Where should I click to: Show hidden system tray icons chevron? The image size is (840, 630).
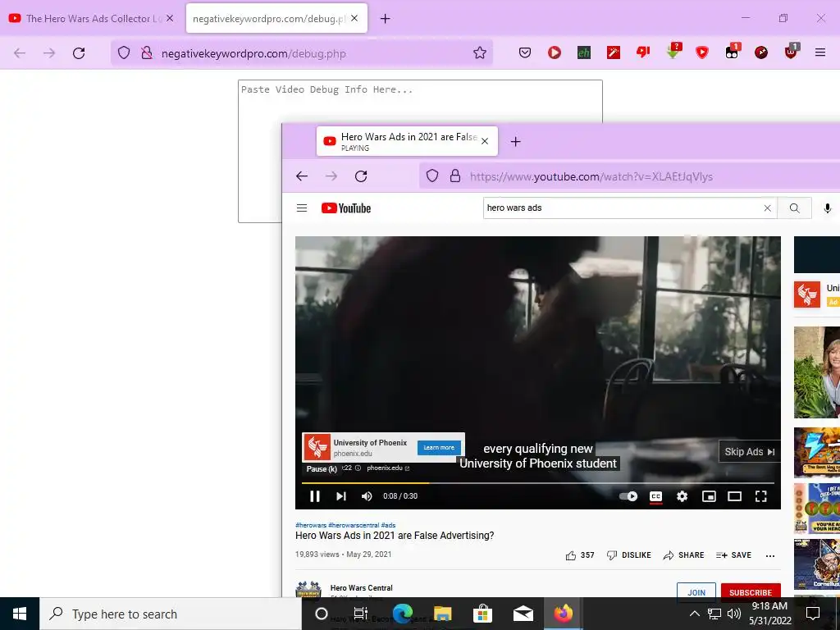(x=694, y=614)
